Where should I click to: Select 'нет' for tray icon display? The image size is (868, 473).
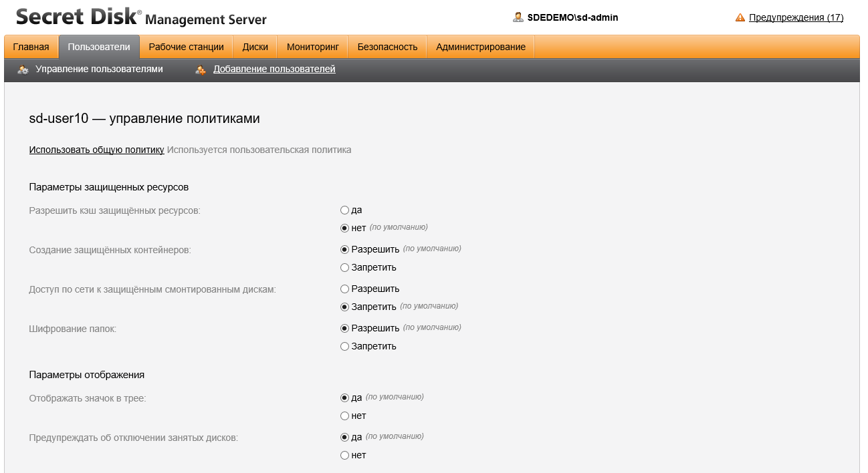(345, 416)
